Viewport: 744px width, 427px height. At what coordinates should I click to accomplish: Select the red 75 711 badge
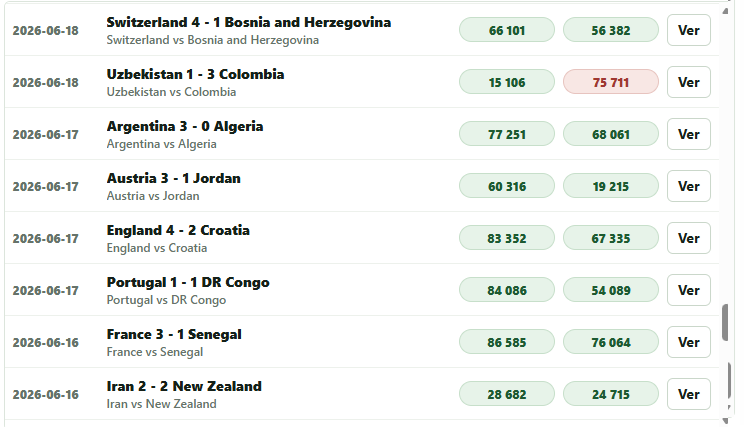click(x=611, y=82)
